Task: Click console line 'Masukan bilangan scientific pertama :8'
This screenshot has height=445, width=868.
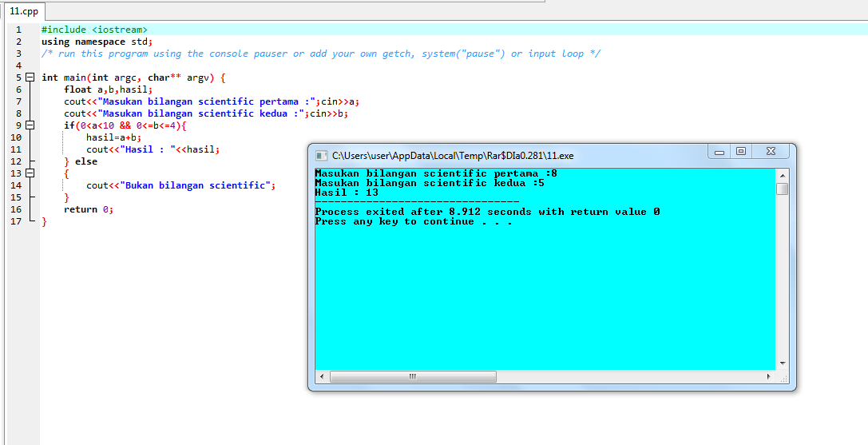Action: pos(436,173)
